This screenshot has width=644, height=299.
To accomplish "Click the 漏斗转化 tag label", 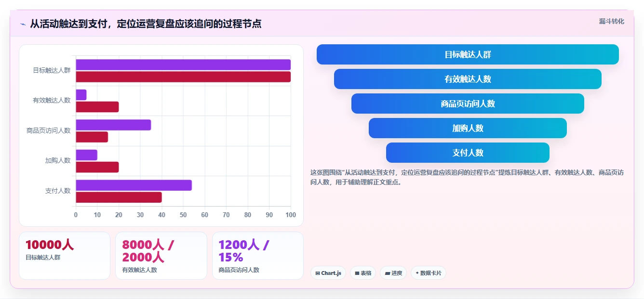I will (x=611, y=22).
